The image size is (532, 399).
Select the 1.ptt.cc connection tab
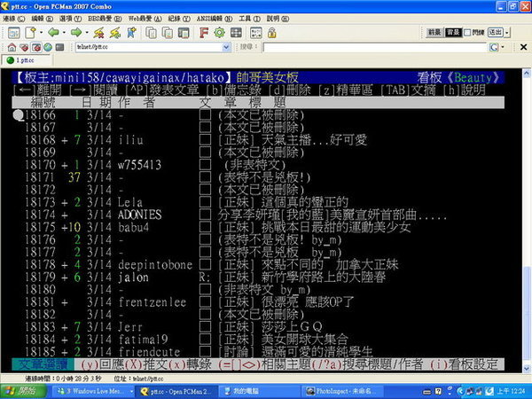click(27, 60)
